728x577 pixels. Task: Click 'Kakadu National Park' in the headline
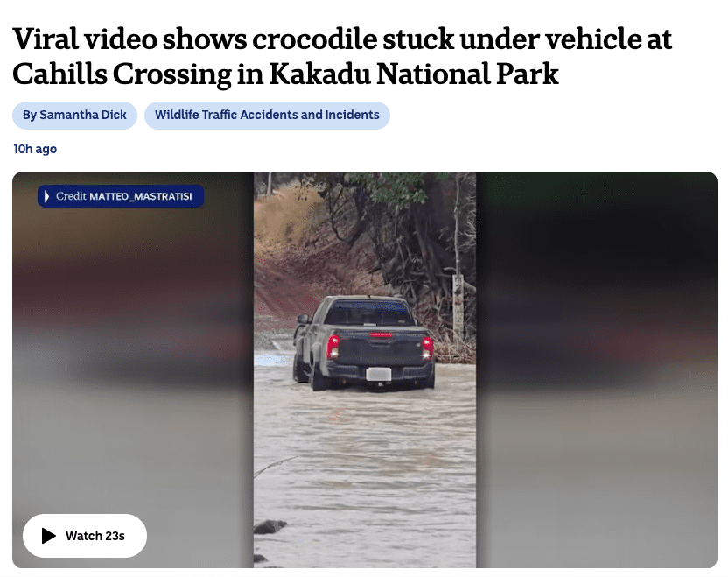(414, 74)
